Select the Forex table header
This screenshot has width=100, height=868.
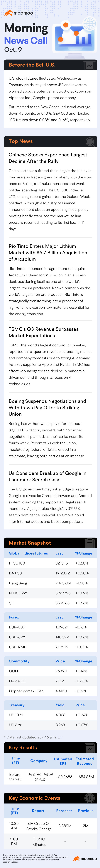14,617
